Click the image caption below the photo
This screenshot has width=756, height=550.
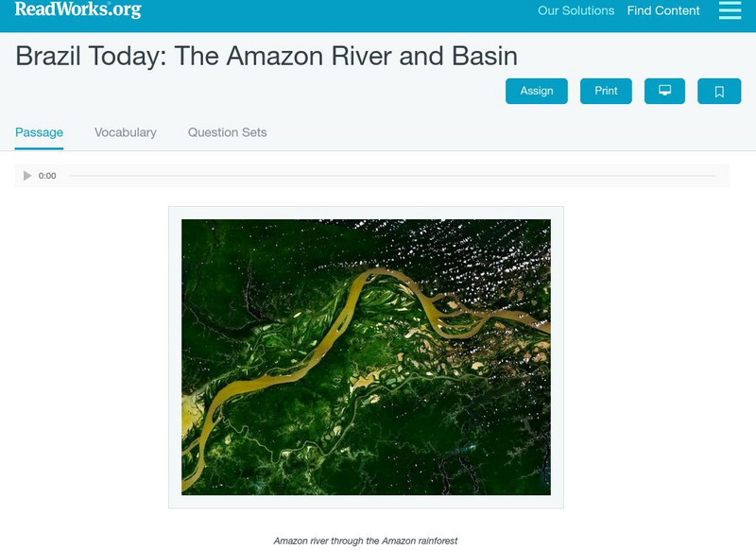point(365,541)
